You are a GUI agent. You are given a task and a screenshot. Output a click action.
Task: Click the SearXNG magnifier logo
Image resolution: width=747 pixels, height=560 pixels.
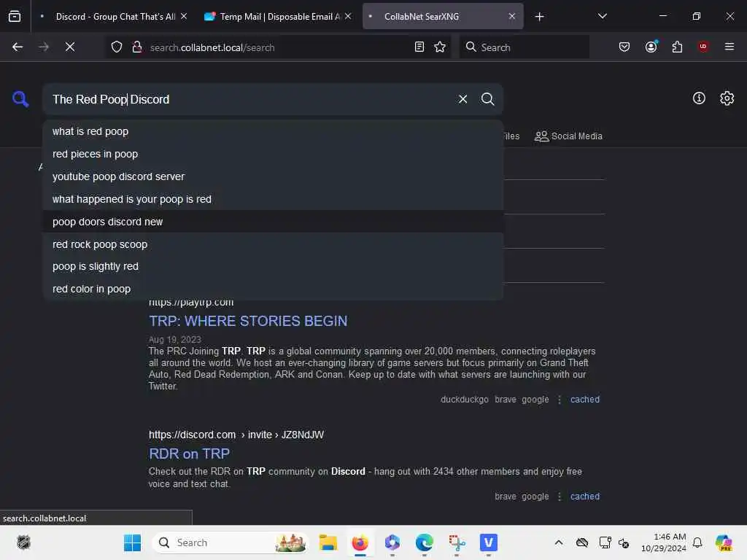[20, 99]
